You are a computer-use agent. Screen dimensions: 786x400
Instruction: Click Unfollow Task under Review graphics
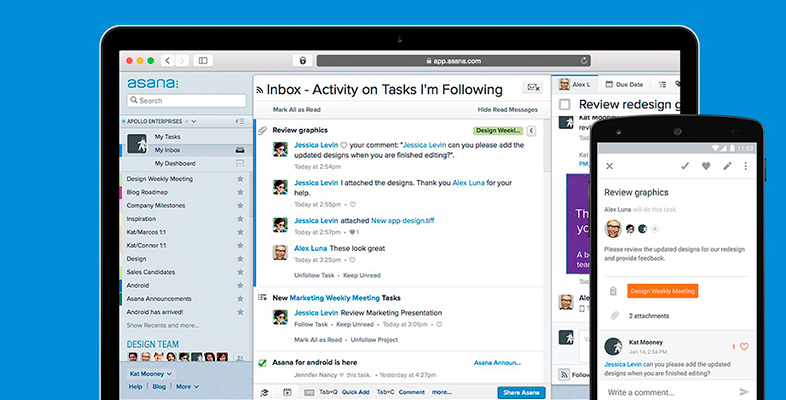point(314,275)
